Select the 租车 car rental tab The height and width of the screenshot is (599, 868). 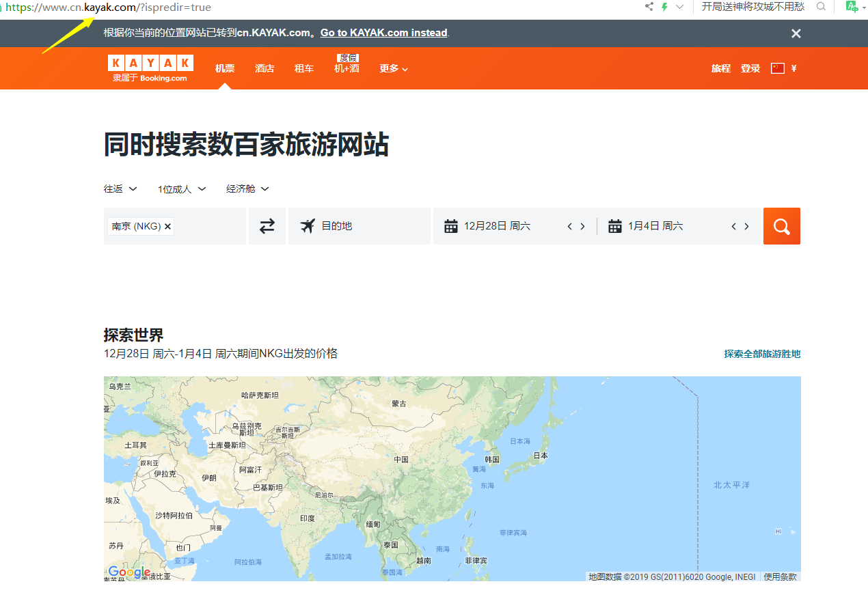click(304, 68)
